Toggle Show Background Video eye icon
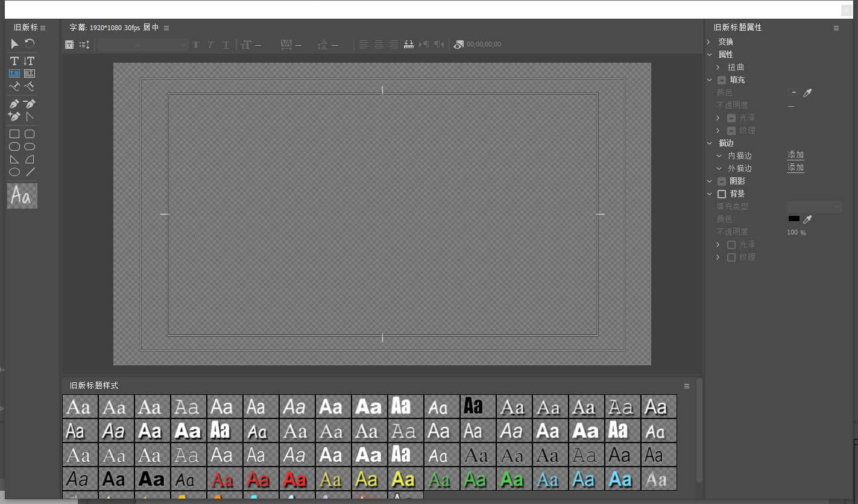Screen dimensions: 858x504 tap(459, 45)
